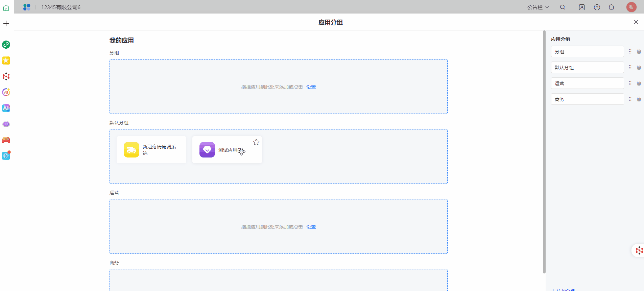Select the 新冠疫情流调系统 app card

(151, 150)
